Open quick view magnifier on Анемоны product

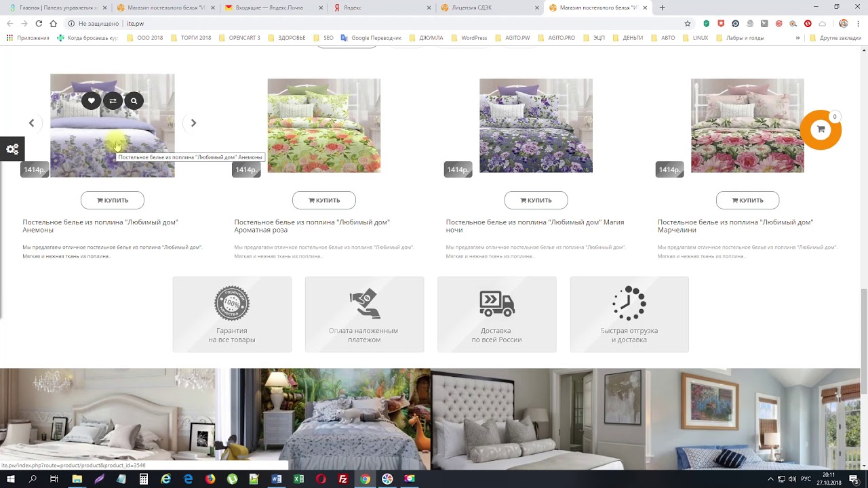(134, 101)
